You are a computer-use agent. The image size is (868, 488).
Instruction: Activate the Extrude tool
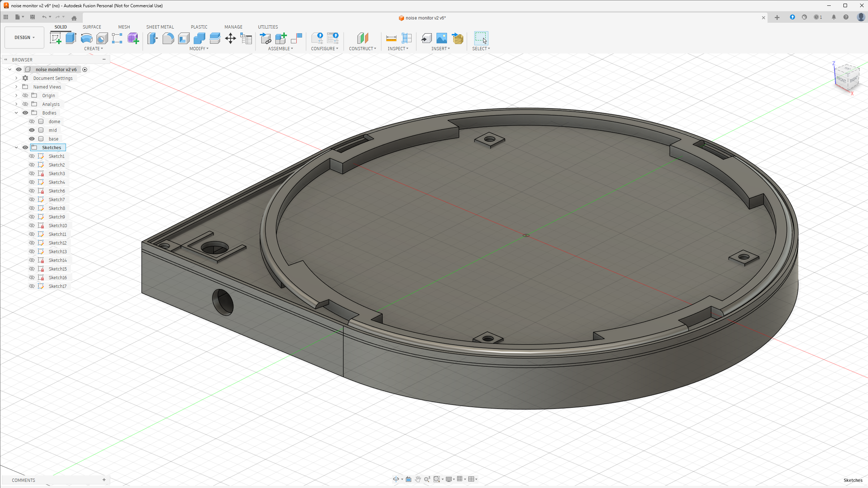click(x=70, y=38)
